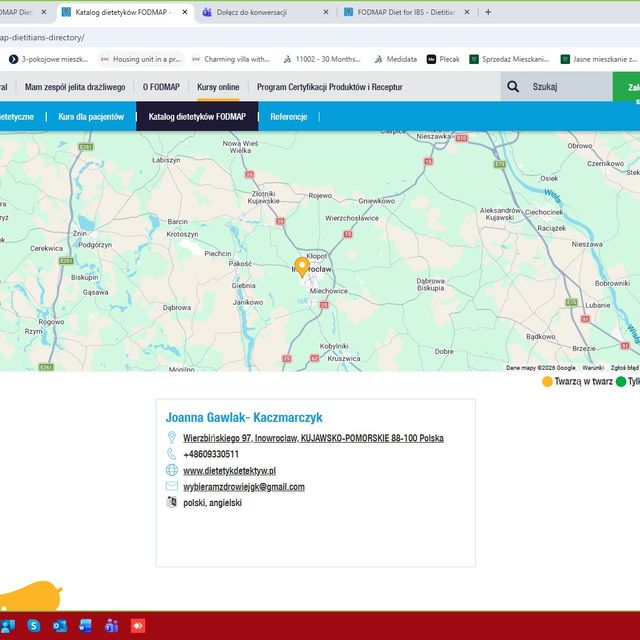Close the Dołącz do konwersacji tab
640x640 pixels.
326,12
